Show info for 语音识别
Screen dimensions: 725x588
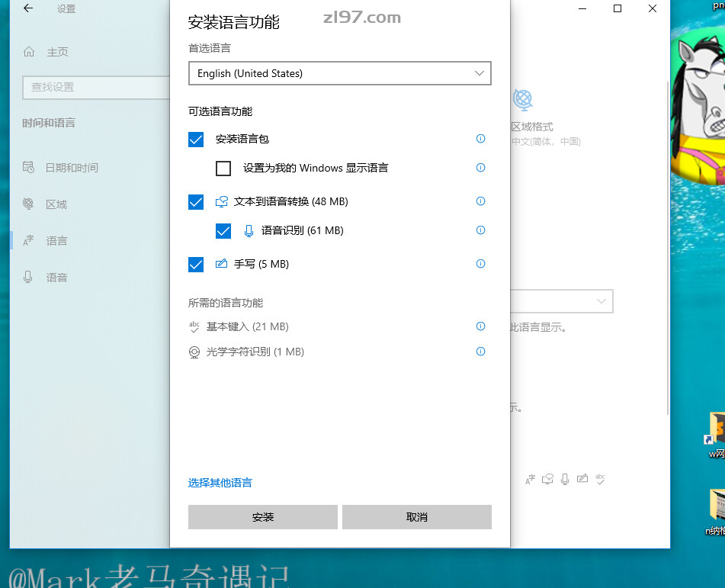[481, 230]
